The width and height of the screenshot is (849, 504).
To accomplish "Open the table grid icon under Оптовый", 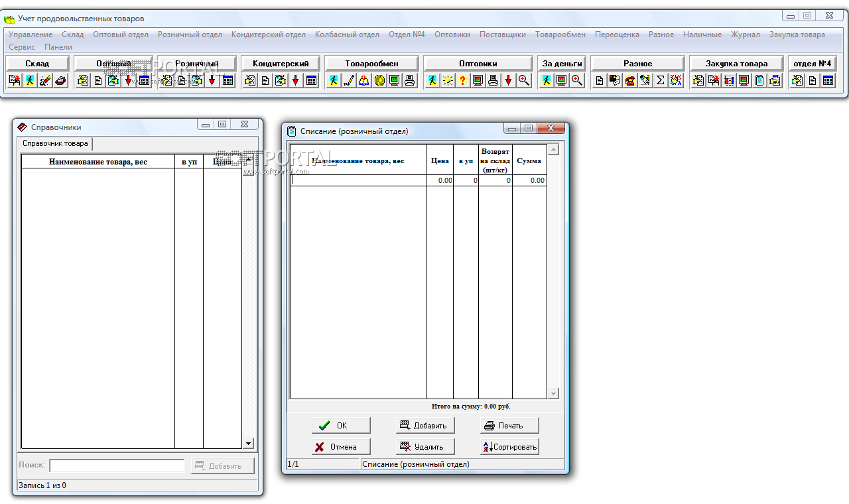I will (x=144, y=80).
